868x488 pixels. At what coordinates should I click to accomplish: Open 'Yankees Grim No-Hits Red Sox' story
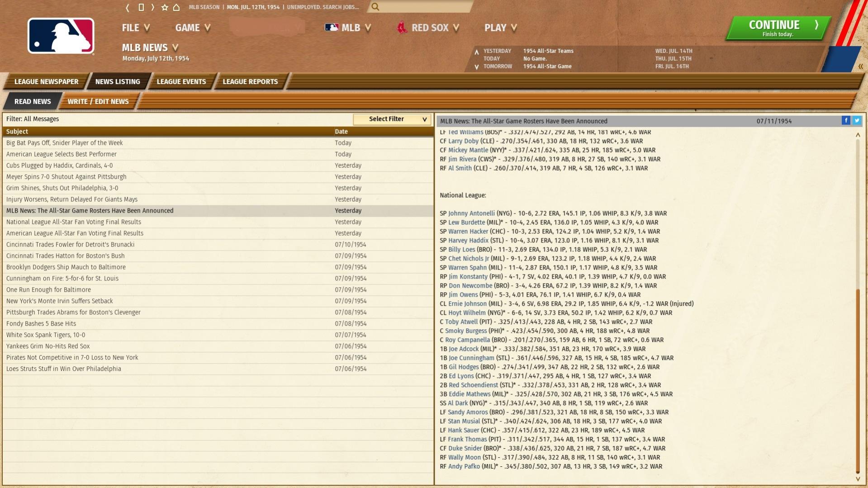218,346
